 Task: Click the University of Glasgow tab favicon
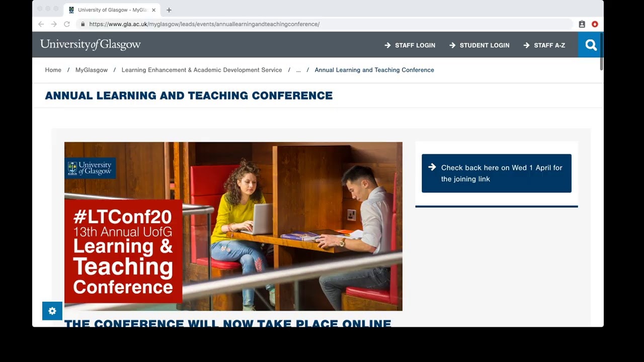[x=71, y=10]
